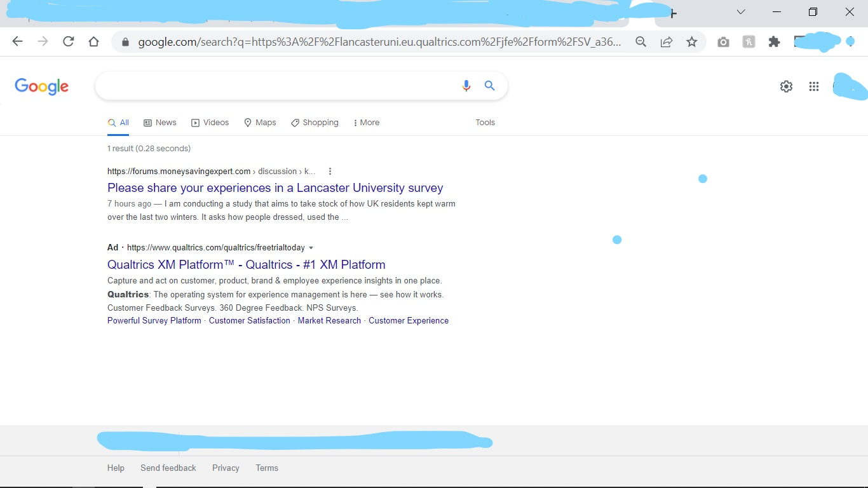Open the browser home page
Screen dimensions: 868x488
[94, 42]
